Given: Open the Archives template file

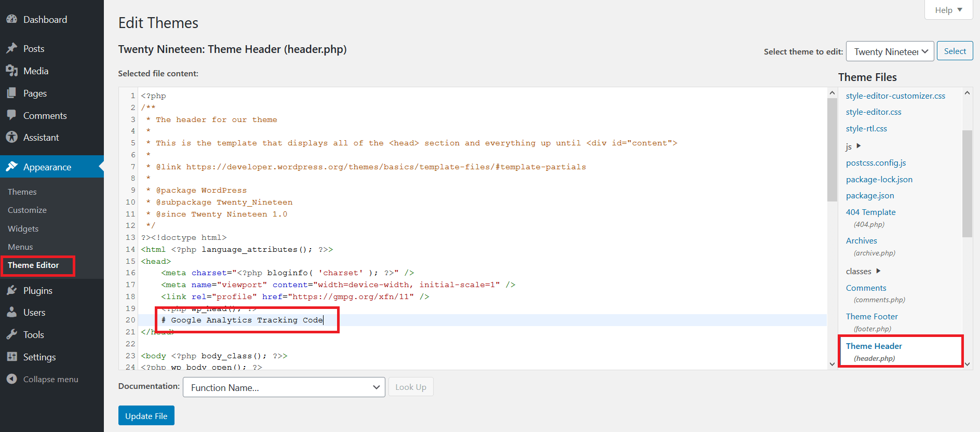Looking at the screenshot, I should pos(861,240).
